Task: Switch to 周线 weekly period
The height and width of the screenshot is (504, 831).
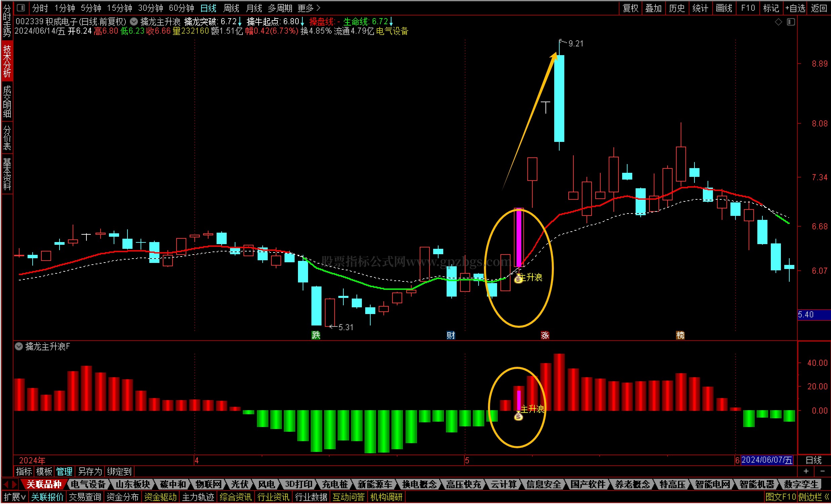Action: pyautogui.click(x=231, y=8)
